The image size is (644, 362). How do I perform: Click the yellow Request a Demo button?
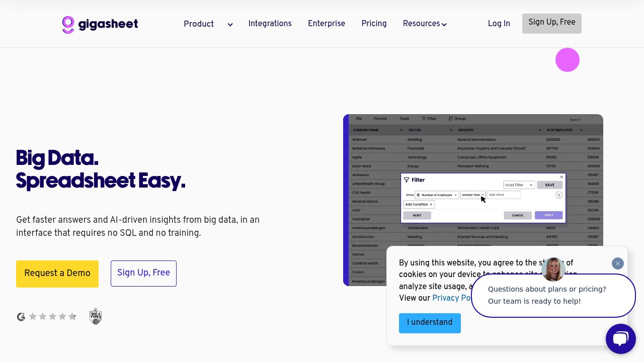(x=57, y=274)
